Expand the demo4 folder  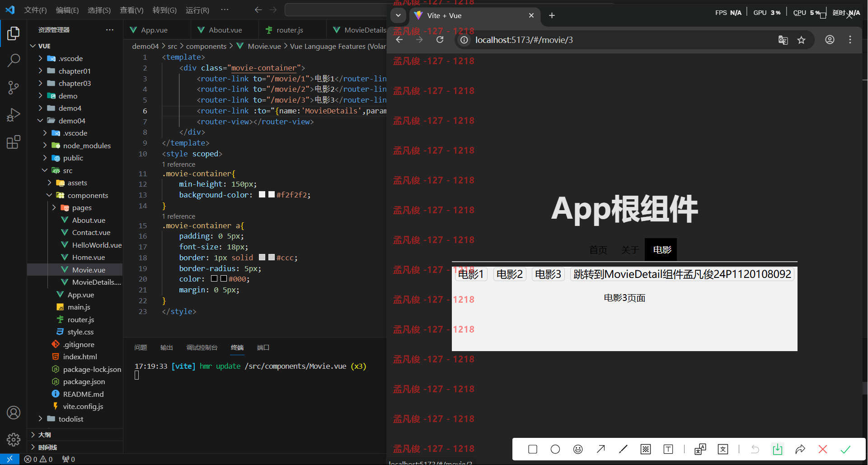coord(41,108)
